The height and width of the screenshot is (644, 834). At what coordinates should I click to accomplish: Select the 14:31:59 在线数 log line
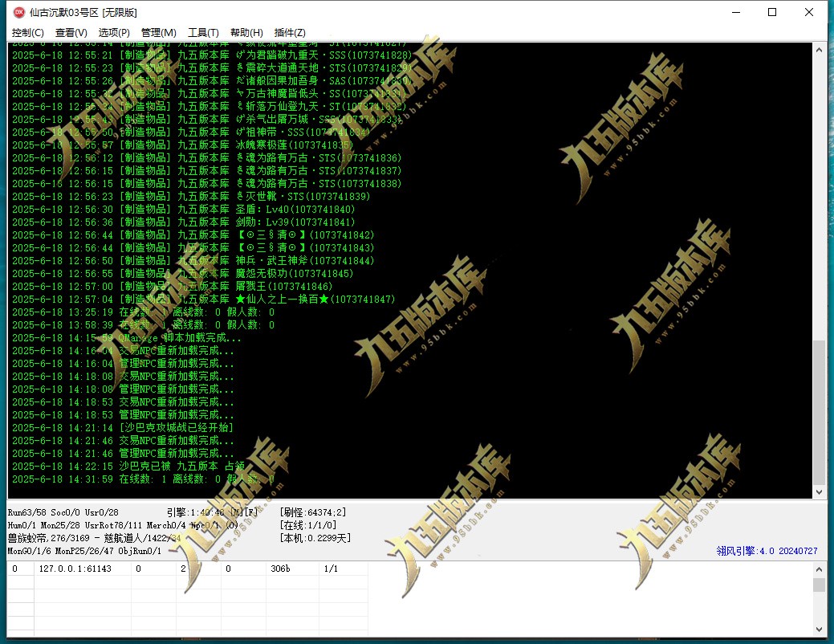click(x=143, y=479)
